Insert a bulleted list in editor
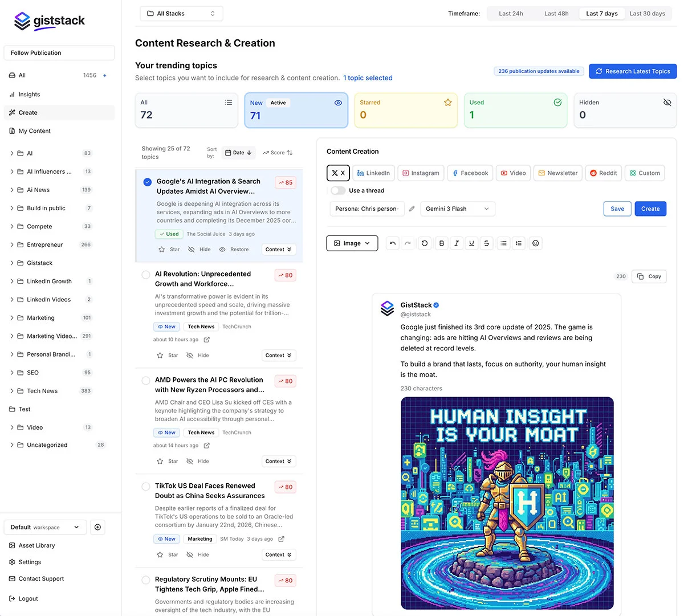Viewport: 684px width, 616px height. [503, 243]
